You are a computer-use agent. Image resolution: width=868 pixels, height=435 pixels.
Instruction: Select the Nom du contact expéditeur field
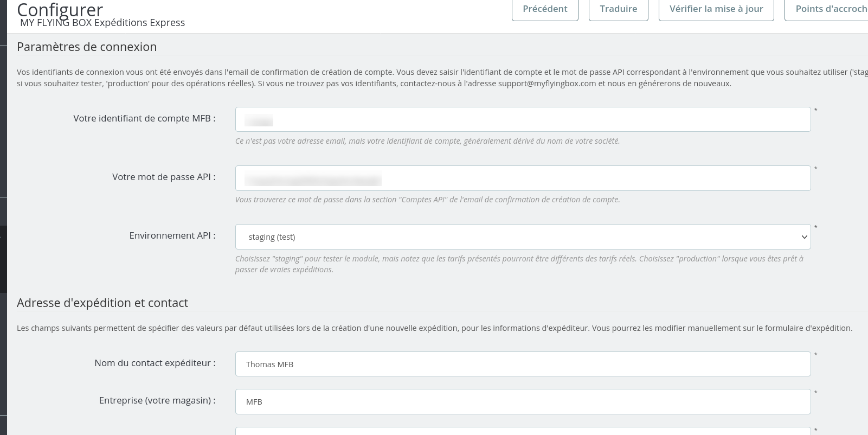coord(523,364)
